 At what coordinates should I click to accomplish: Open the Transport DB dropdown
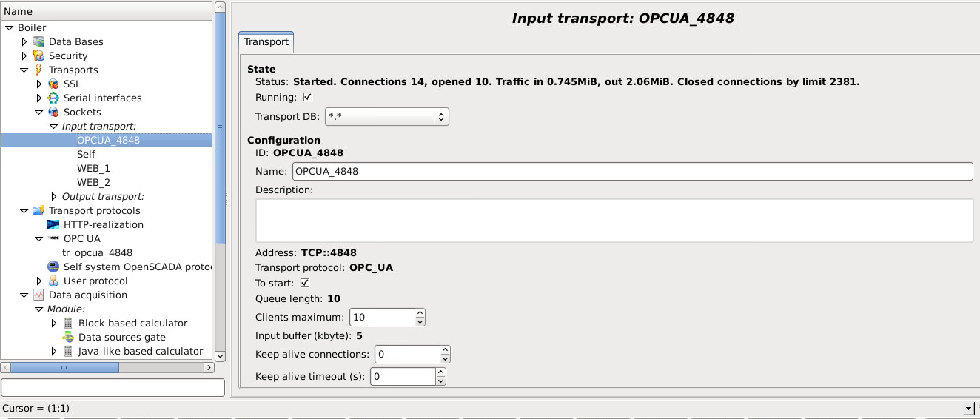click(386, 117)
